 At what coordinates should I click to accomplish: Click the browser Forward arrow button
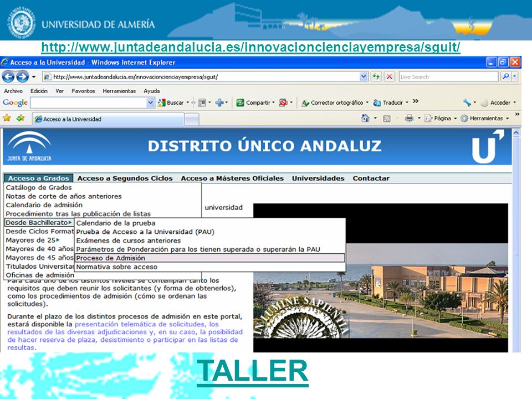pos(22,76)
